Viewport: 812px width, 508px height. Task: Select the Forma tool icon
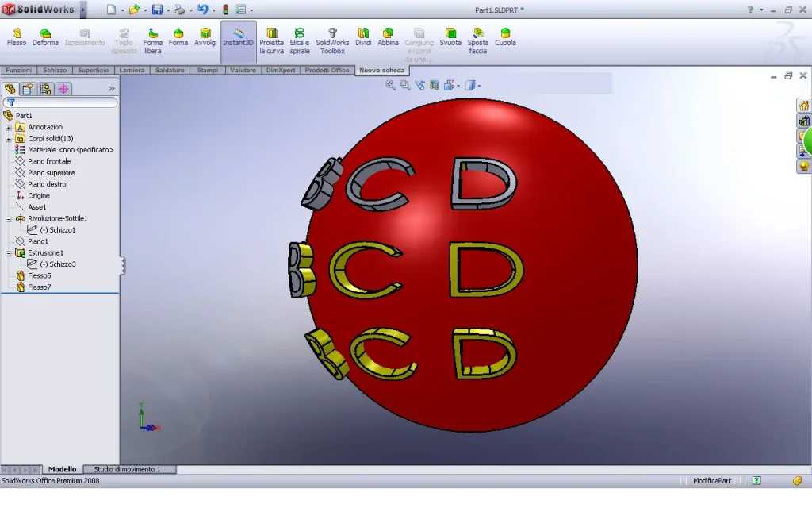pos(178,38)
